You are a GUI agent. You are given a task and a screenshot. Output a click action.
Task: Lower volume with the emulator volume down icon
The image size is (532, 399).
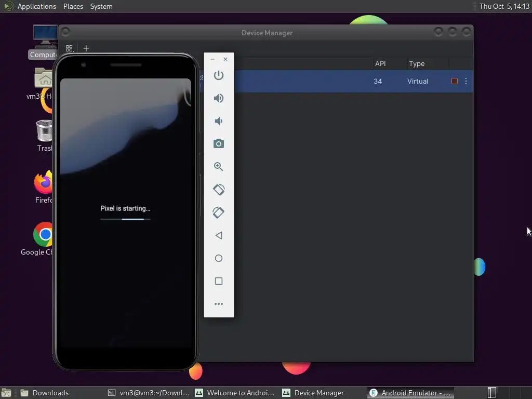click(219, 121)
